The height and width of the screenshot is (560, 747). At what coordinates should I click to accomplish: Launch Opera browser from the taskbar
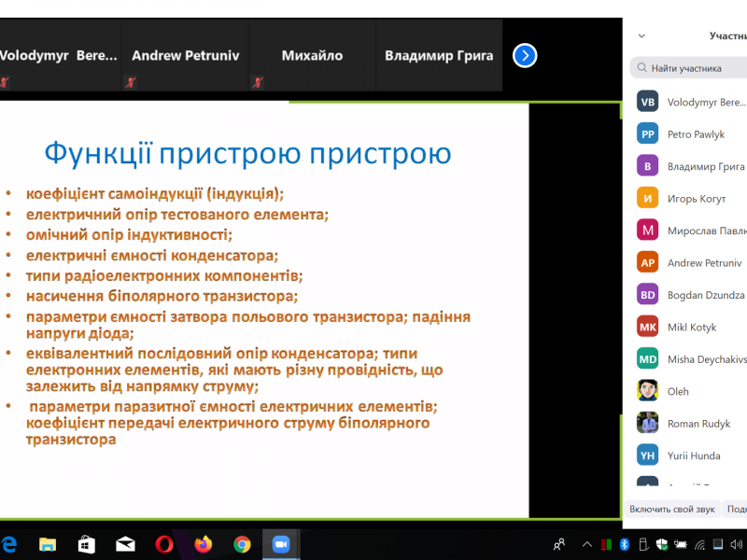coord(164,544)
